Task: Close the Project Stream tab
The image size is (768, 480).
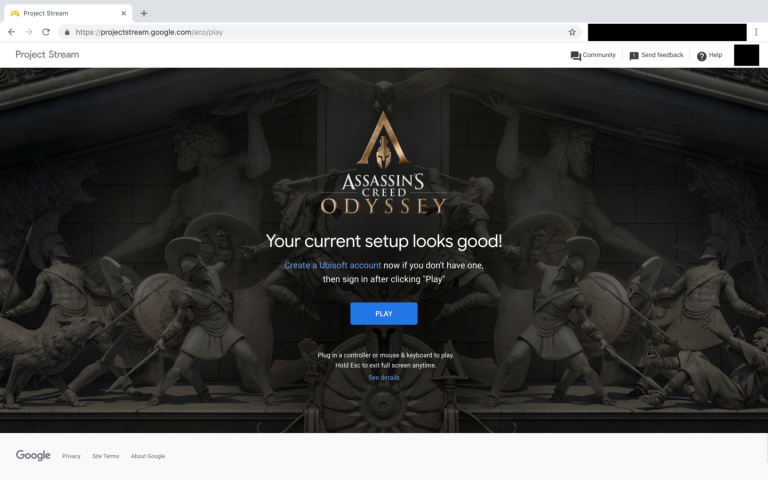Action: pyautogui.click(x=123, y=13)
